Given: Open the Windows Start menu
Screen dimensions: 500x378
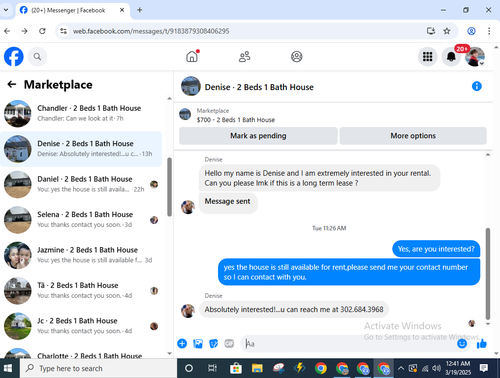Looking at the screenshot, I should (8, 368).
